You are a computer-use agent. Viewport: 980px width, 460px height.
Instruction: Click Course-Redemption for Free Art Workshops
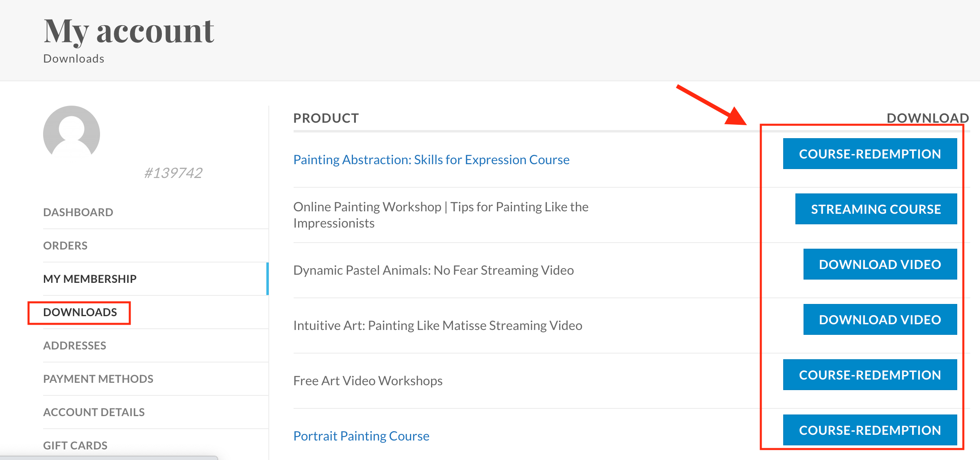point(870,375)
